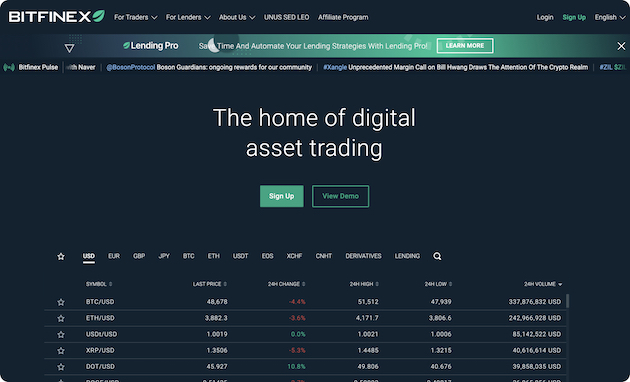Open the About Us dropdown
This screenshot has height=382, width=630.
click(x=237, y=17)
